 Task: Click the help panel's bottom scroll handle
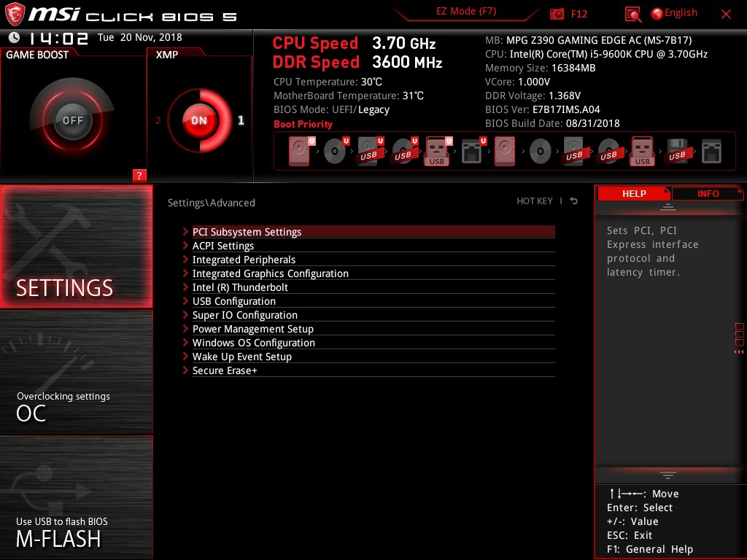[667, 475]
